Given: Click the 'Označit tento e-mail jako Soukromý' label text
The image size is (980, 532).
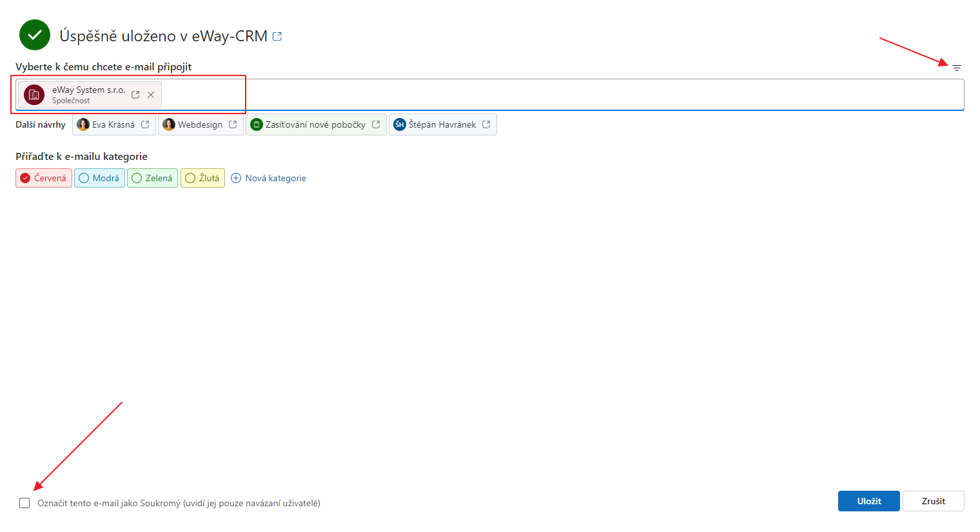Looking at the screenshot, I should (179, 503).
